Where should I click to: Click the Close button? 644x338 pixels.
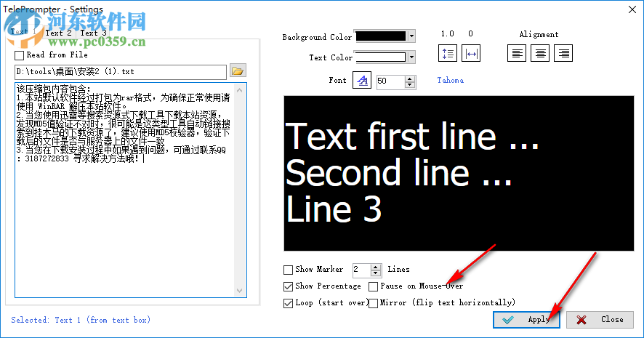[600, 320]
